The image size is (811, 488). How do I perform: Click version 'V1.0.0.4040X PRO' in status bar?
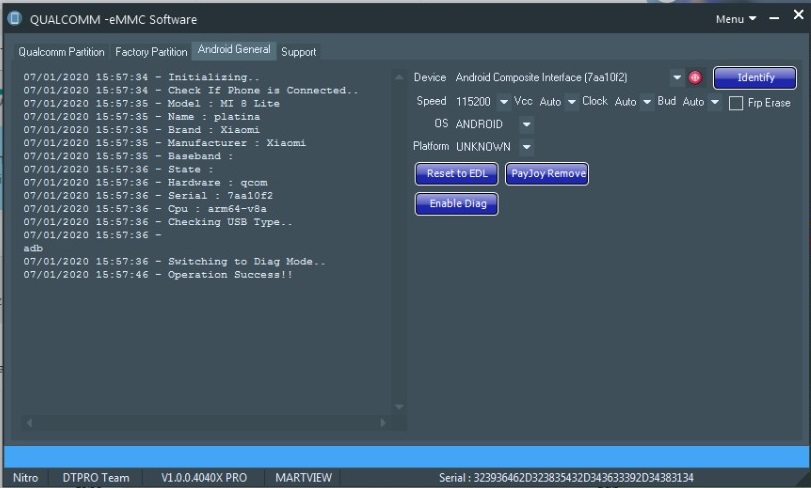204,478
